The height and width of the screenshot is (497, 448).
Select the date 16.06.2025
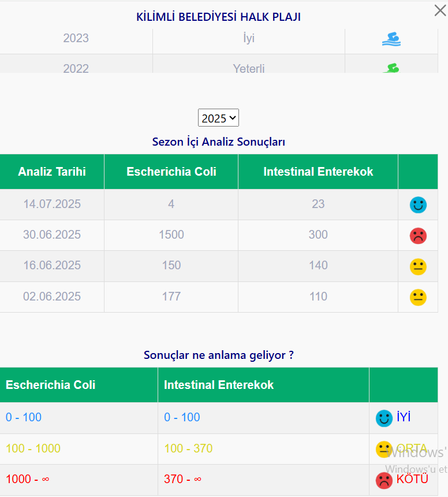(52, 265)
